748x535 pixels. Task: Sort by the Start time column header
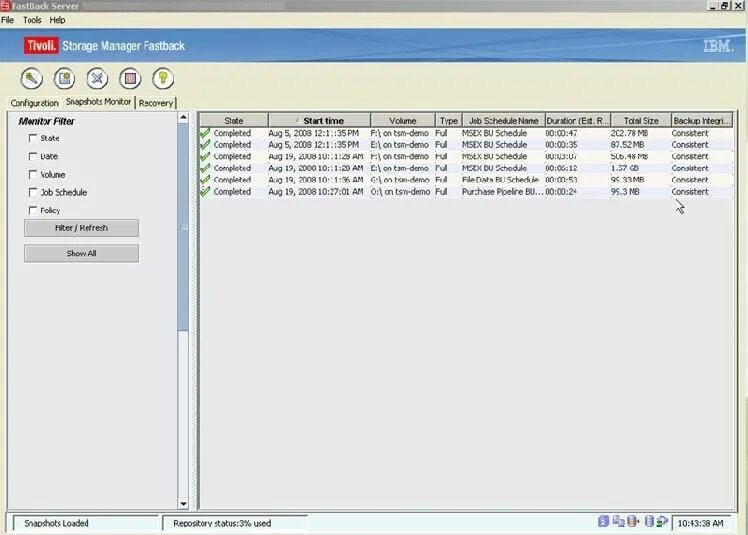(x=319, y=121)
